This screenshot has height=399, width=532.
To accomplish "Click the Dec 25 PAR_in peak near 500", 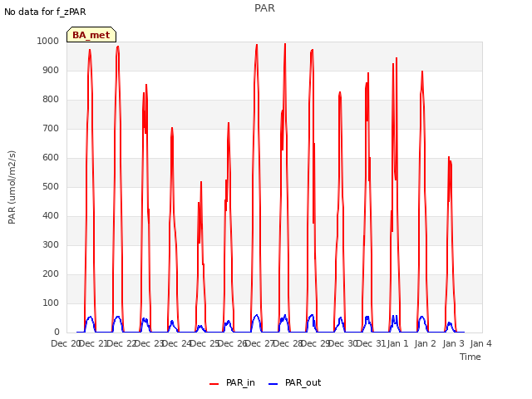I will tap(201, 183).
